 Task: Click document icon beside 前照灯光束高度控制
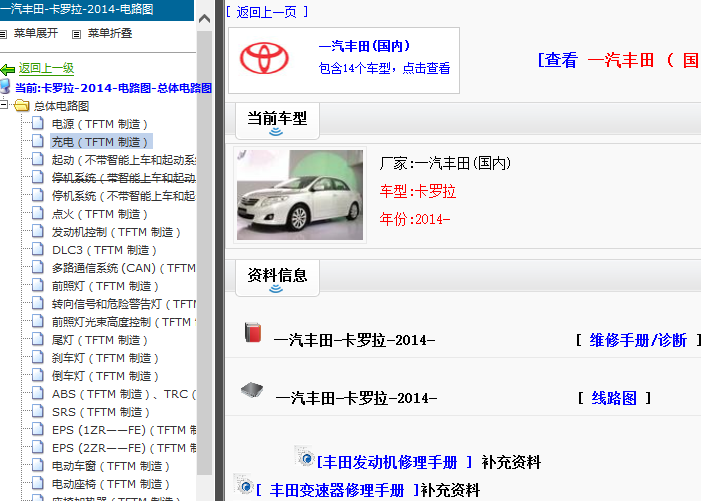pyautogui.click(x=38, y=321)
